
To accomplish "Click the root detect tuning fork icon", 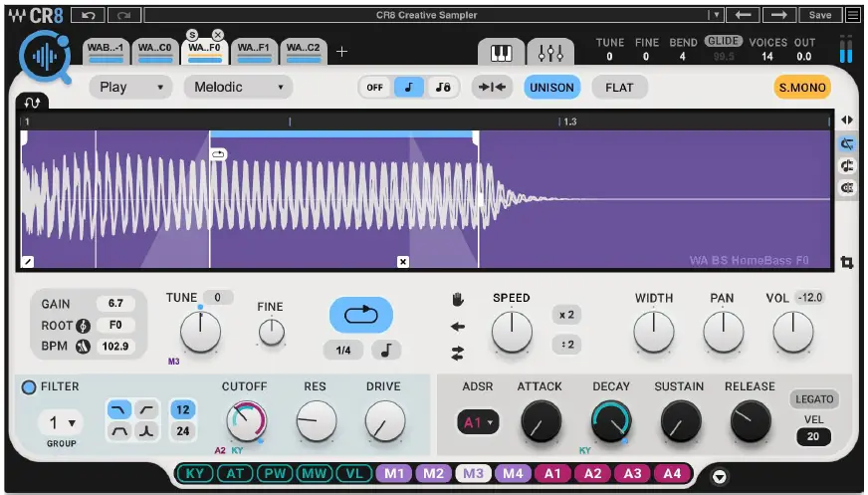I will [83, 325].
